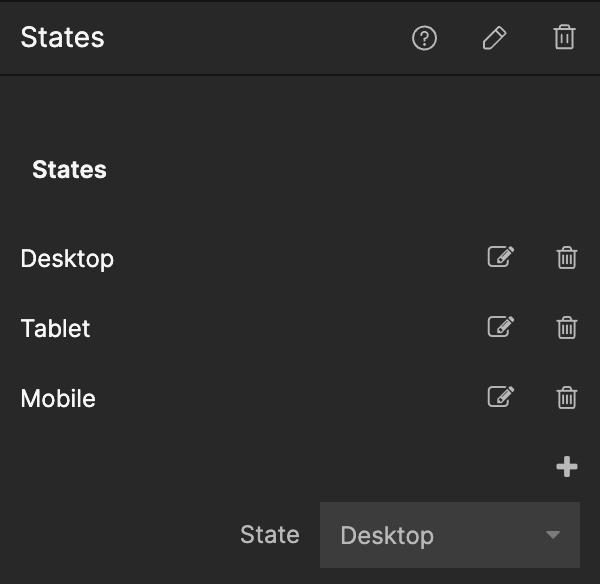The height and width of the screenshot is (584, 600).
Task: Click the pencil edit icon in header
Action: (x=494, y=38)
